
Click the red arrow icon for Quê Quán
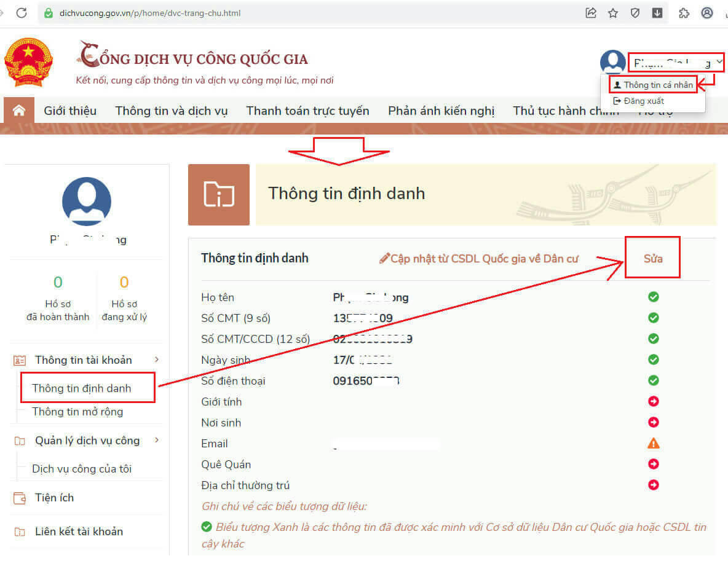point(653,464)
